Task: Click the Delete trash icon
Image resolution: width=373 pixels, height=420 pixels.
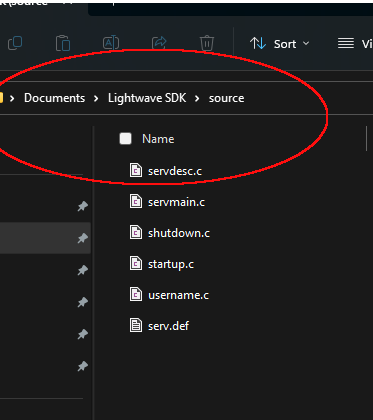Action: (x=207, y=43)
